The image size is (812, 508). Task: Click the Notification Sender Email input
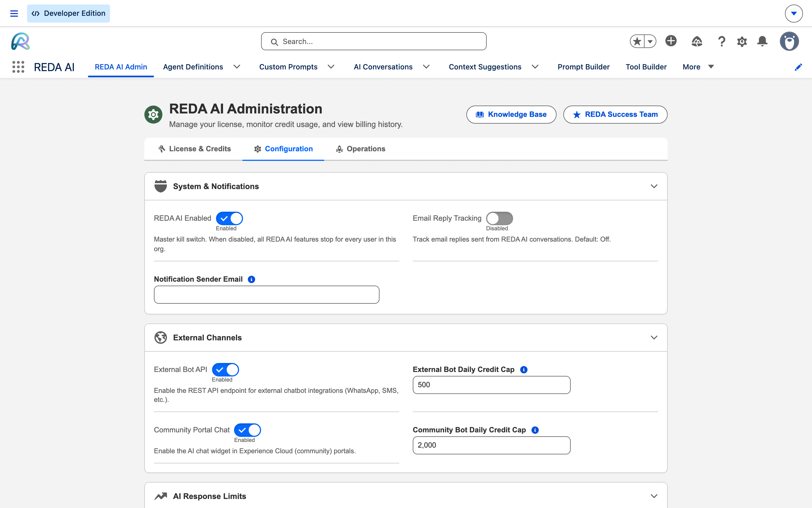(x=266, y=295)
